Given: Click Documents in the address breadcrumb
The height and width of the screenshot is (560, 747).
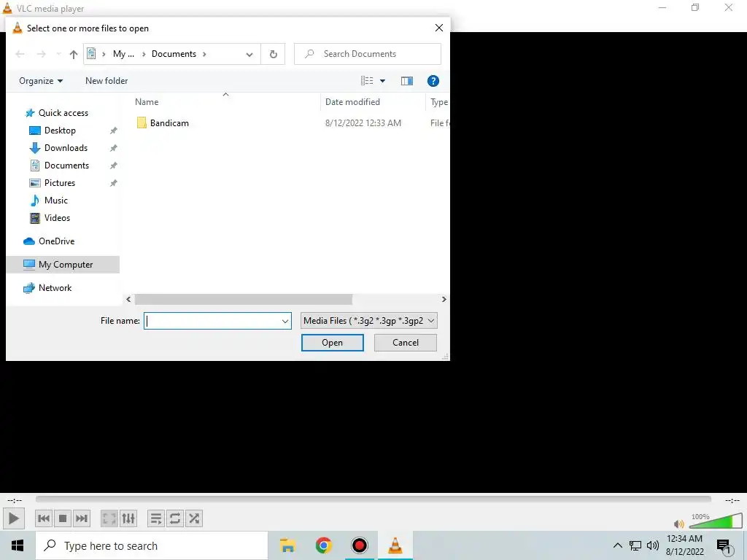Looking at the screenshot, I should click(x=174, y=54).
